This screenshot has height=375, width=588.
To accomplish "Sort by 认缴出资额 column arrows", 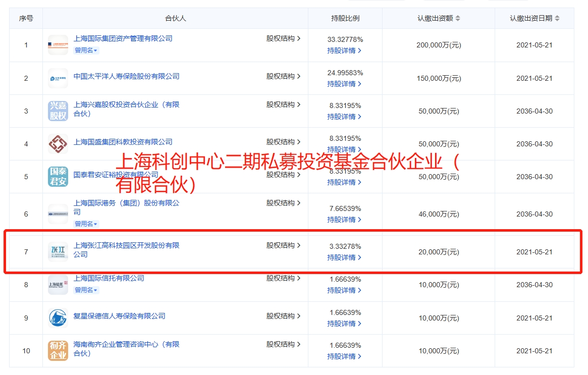I will 458,18.
